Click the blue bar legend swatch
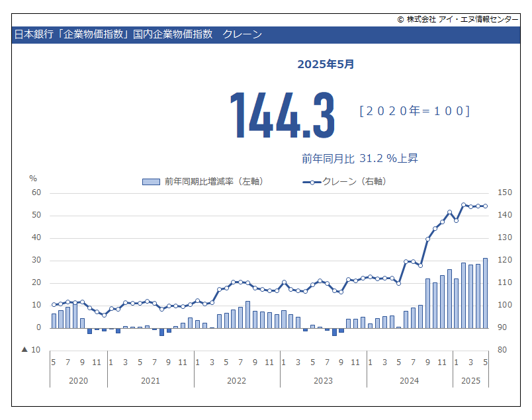This screenshot has height=420, width=532. 151,181
